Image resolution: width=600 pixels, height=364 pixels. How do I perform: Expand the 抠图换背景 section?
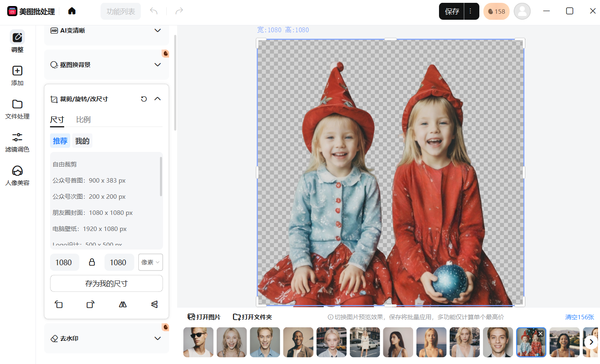157,65
